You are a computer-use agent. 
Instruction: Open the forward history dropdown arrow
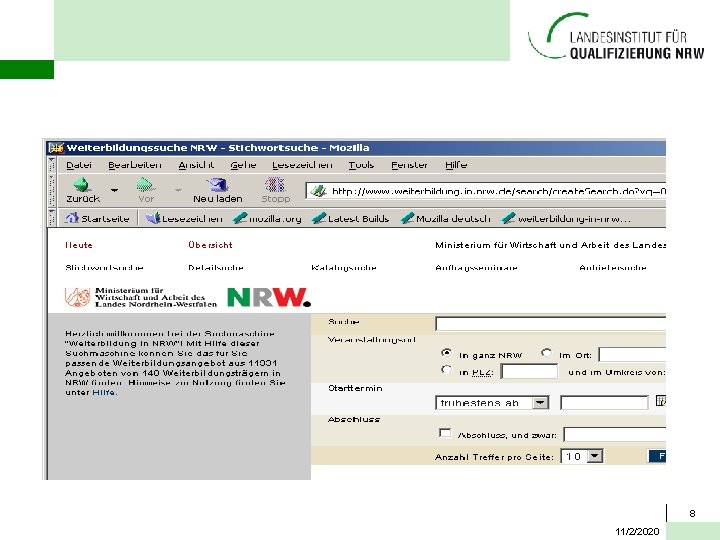coord(178,190)
